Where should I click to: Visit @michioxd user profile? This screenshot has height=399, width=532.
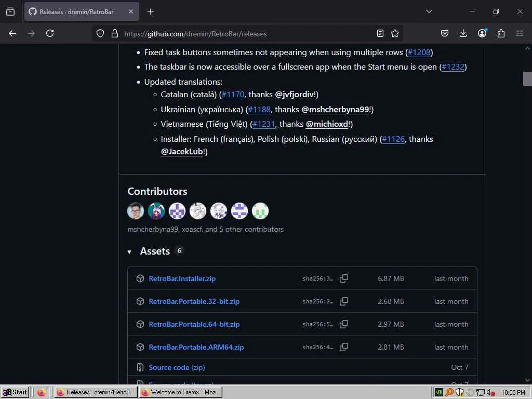(327, 124)
